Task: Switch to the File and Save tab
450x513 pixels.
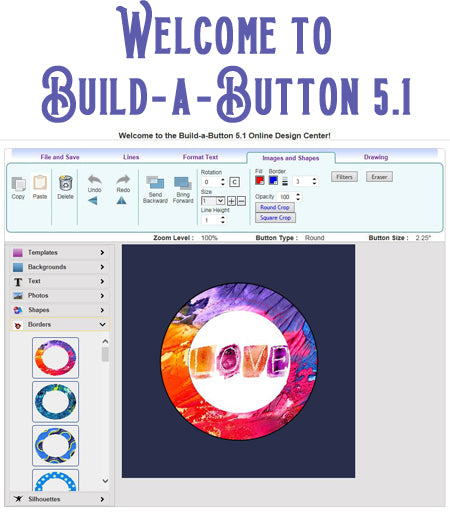Action: (x=60, y=157)
